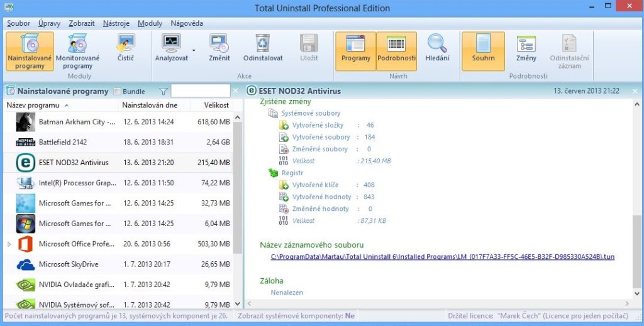This screenshot has width=644, height=326.
Task: Toggle the Programy panel layout
Action: pos(356,52)
